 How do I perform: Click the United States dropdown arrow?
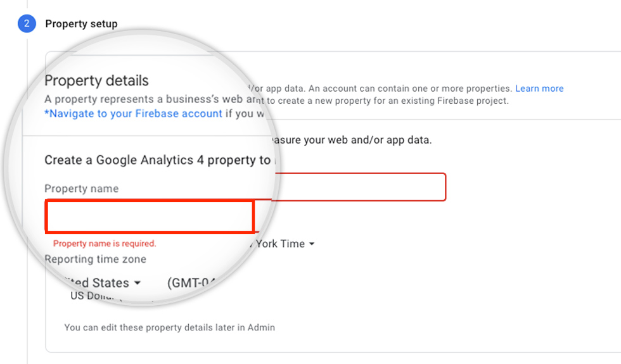point(138,283)
